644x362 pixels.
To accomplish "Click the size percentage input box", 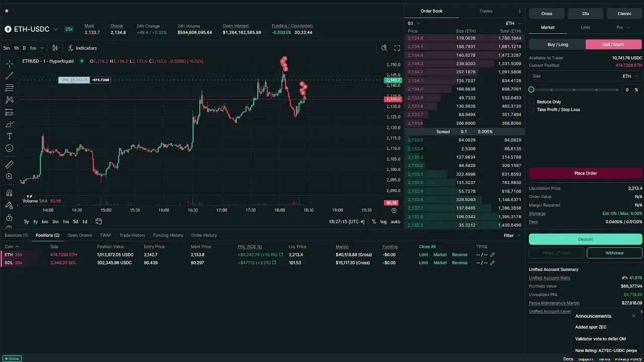I will click(631, 89).
